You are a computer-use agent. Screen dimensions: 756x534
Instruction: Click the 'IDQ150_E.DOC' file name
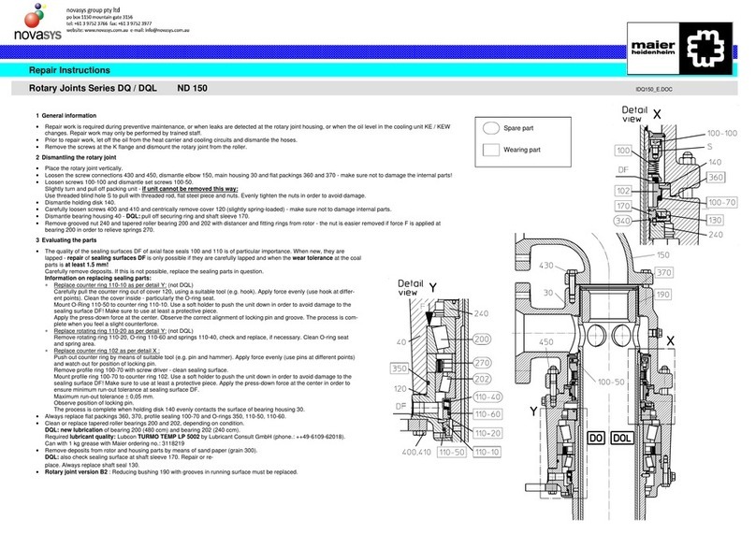pyautogui.click(x=654, y=89)
